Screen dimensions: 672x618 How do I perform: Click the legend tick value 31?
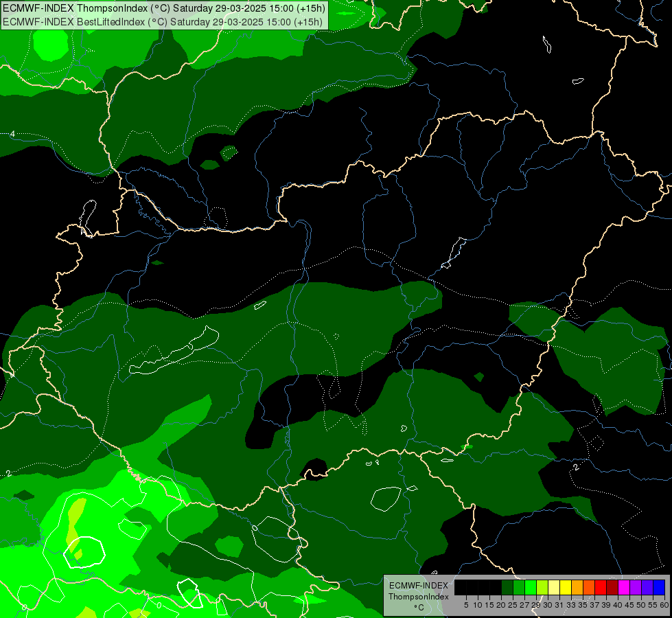(559, 605)
